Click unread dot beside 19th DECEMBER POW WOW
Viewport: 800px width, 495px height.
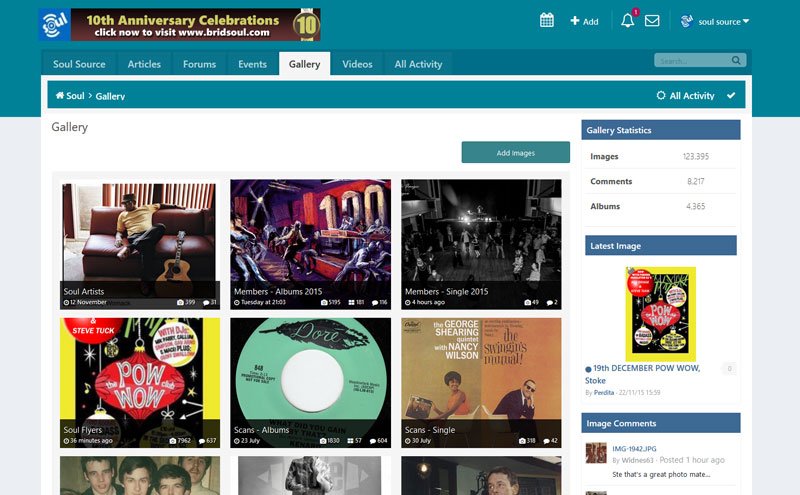588,369
